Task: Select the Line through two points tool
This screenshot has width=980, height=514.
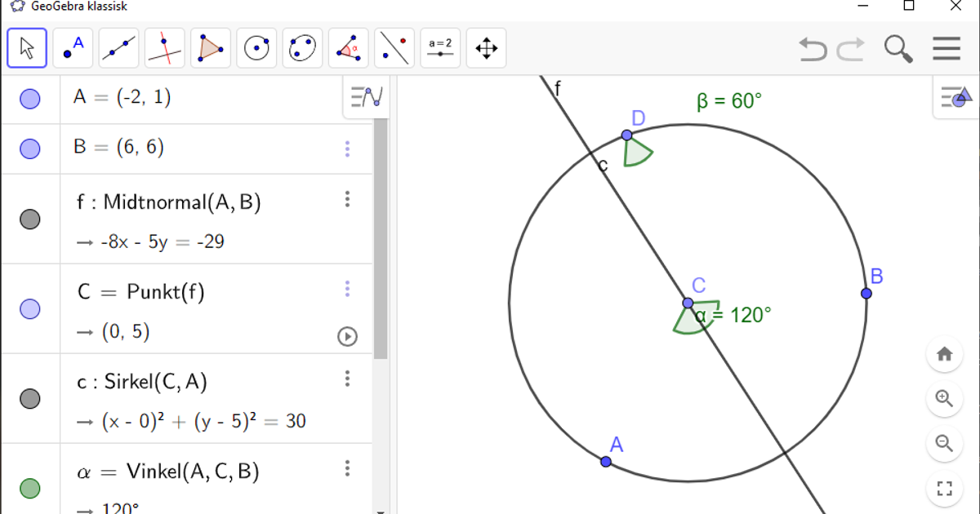Action: pos(118,47)
